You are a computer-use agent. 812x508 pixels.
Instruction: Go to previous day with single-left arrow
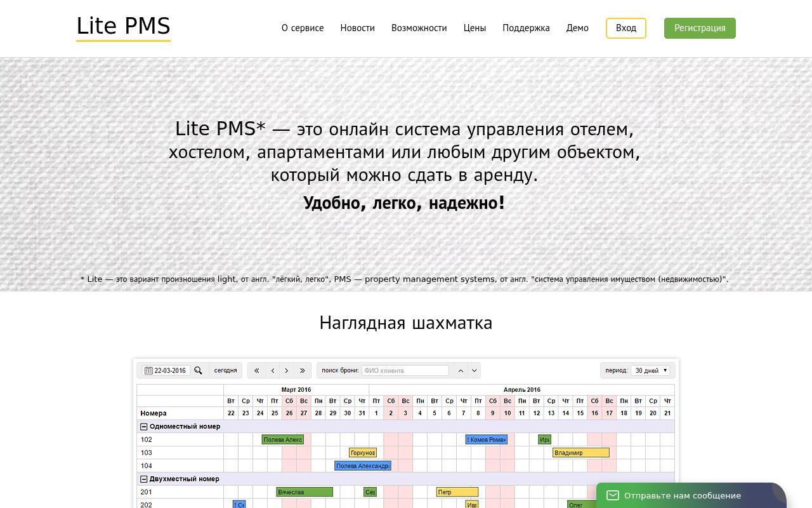(x=272, y=370)
